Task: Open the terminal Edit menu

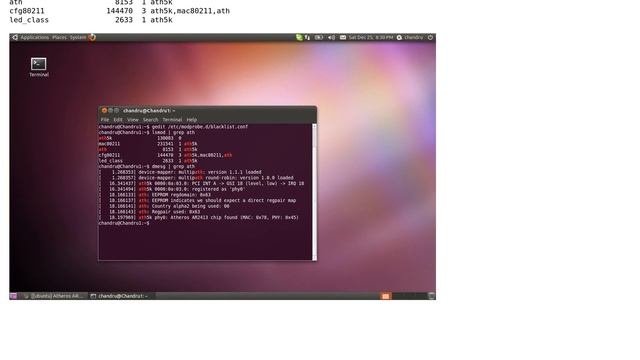Action: [x=118, y=120]
